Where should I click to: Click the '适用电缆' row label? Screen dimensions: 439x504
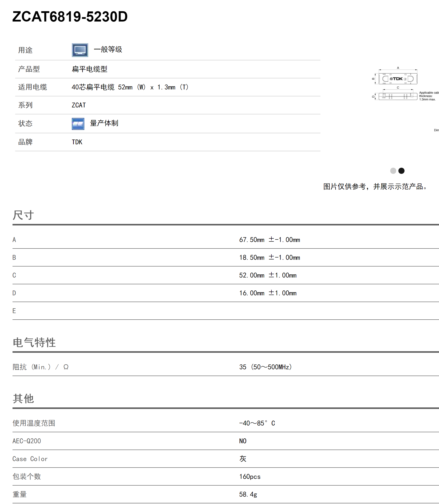pos(32,87)
